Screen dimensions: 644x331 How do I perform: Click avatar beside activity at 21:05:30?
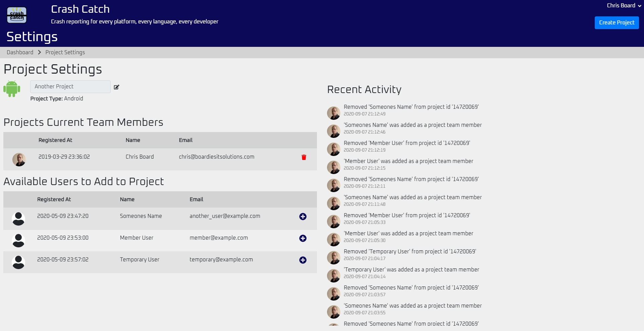(334, 240)
